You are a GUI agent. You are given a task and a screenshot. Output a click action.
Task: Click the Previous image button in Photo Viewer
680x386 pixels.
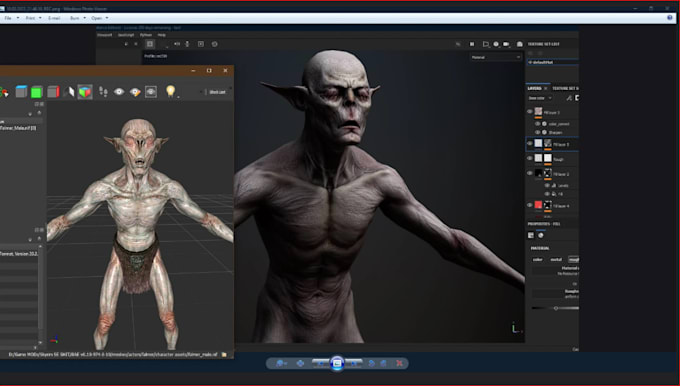click(320, 363)
